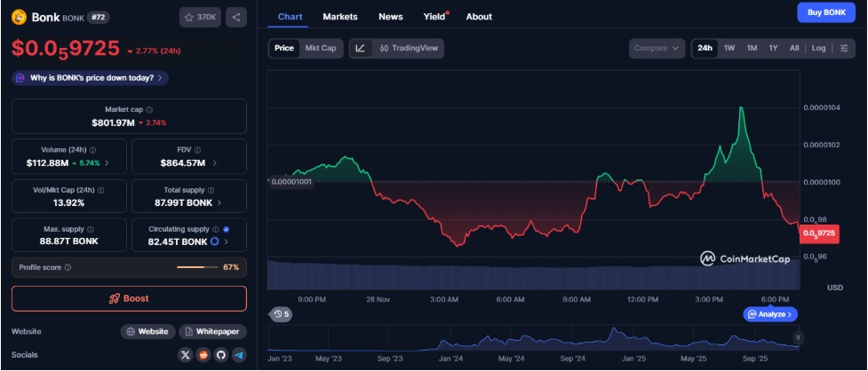Expand circulating supply details chevron
Screen dimensions: 868x371
tap(226, 241)
